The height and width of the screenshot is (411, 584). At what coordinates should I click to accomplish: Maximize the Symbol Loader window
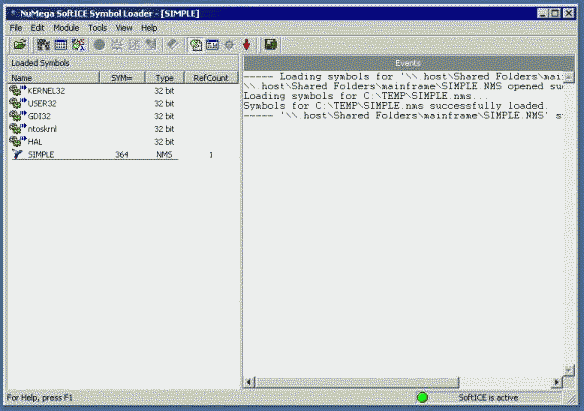[555, 14]
